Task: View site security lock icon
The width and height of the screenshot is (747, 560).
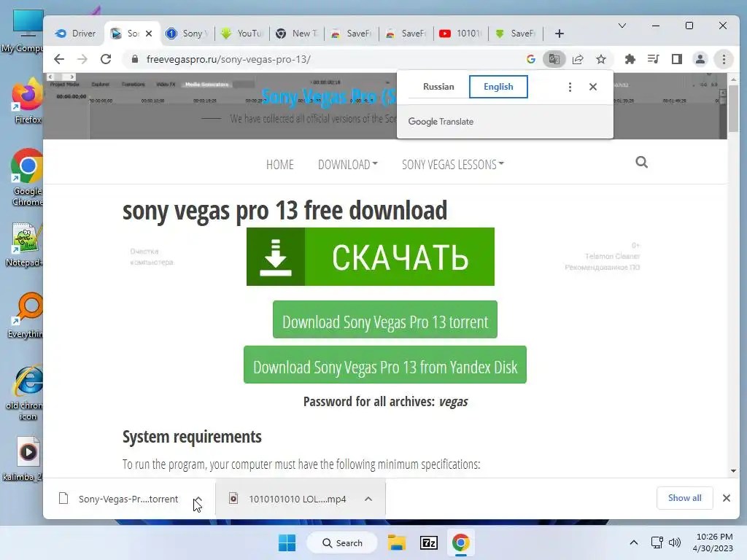Action: (x=135, y=59)
